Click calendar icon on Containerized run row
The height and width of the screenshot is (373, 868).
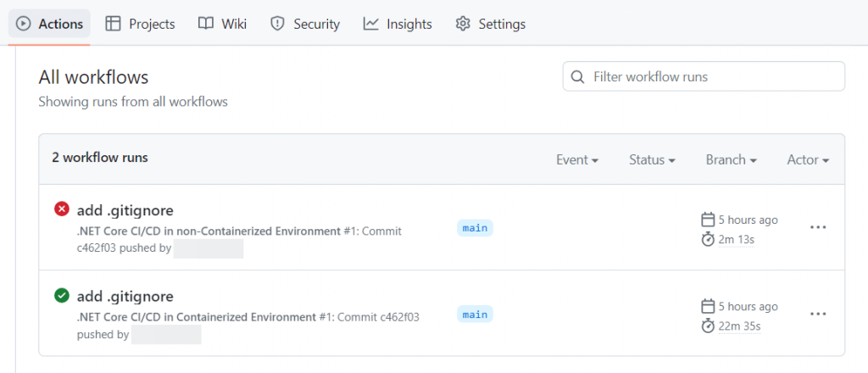[x=708, y=306]
